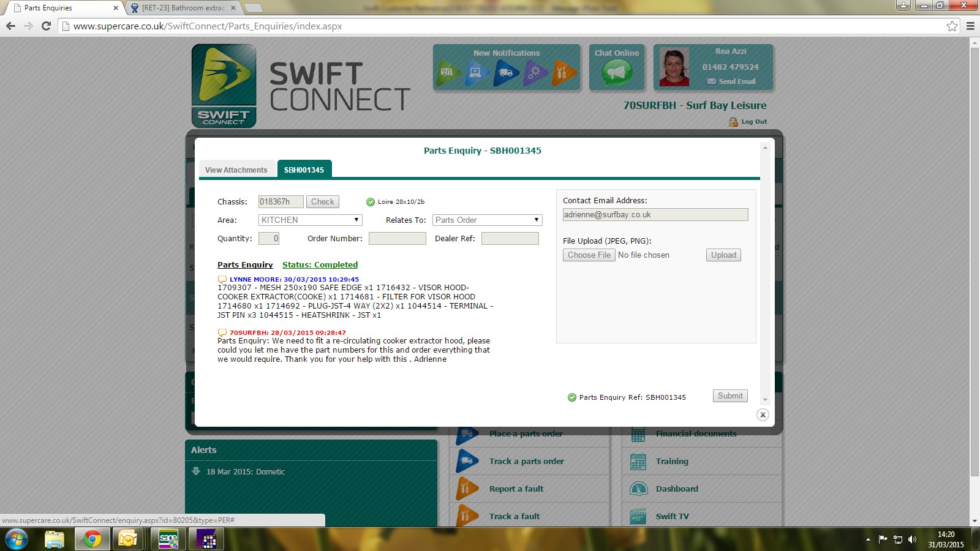
Task: Open Track a parts order
Action: point(527,461)
